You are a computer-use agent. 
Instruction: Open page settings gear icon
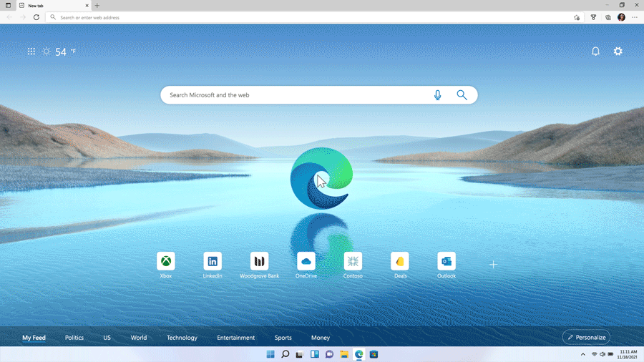coord(618,52)
